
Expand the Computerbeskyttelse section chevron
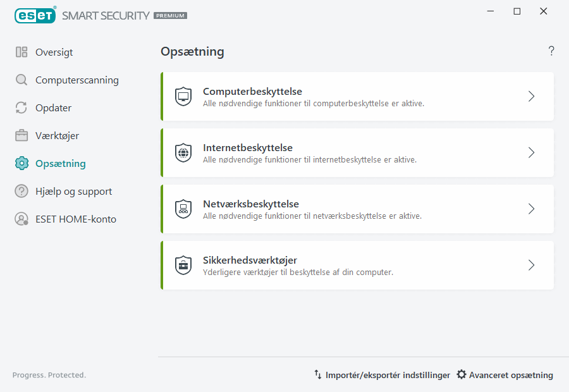tap(531, 96)
